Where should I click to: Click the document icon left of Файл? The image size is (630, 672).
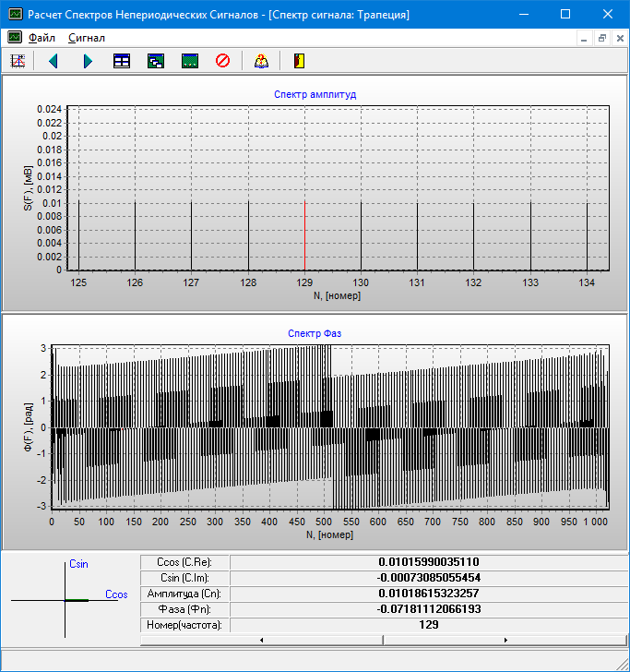[15, 38]
